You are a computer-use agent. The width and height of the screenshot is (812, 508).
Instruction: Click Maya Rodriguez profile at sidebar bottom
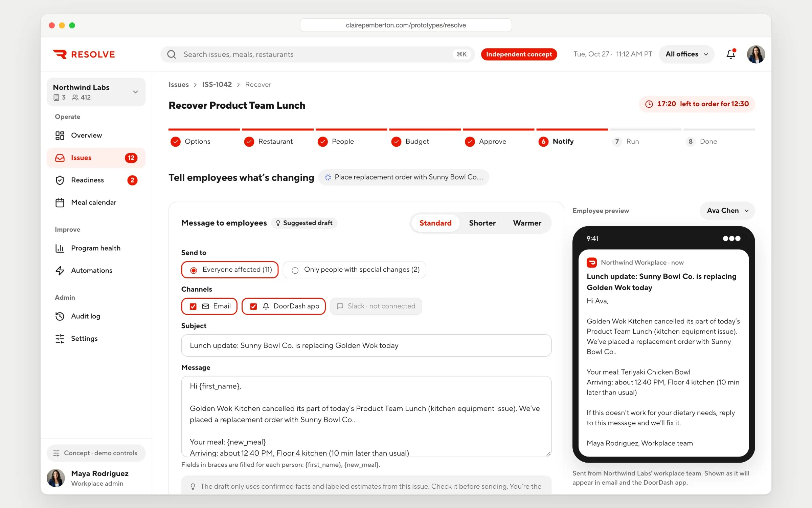click(x=96, y=478)
